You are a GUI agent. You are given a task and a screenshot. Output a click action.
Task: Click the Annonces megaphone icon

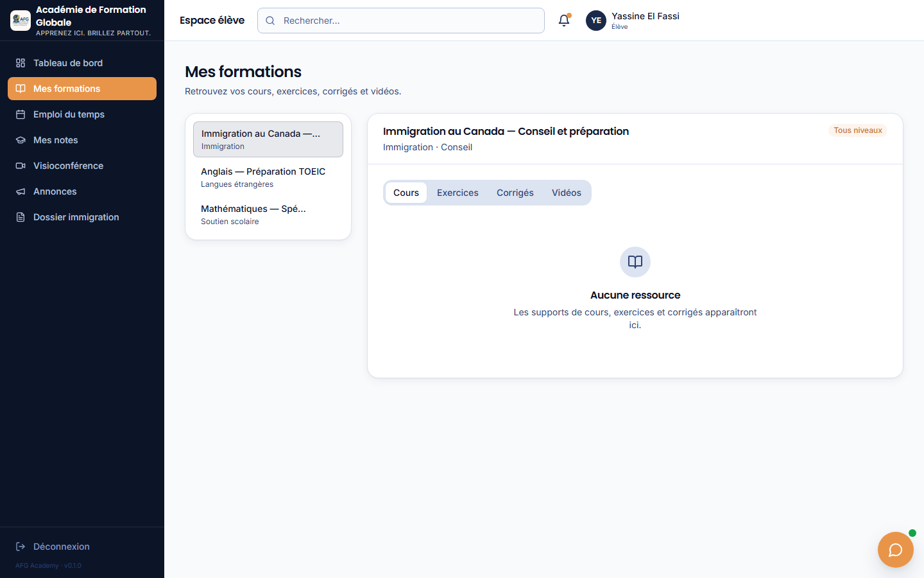[21, 191]
